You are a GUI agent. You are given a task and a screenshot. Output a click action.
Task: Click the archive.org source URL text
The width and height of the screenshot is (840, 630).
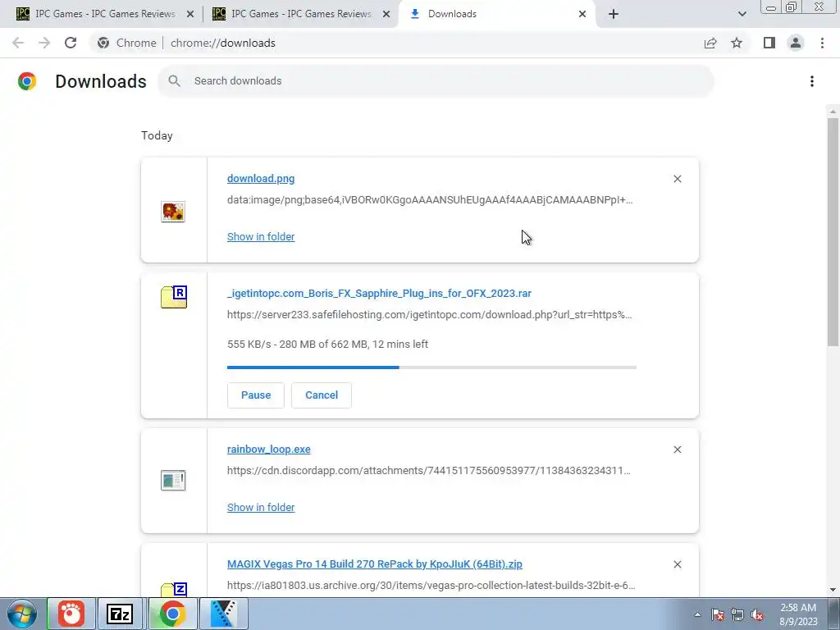[431, 586]
